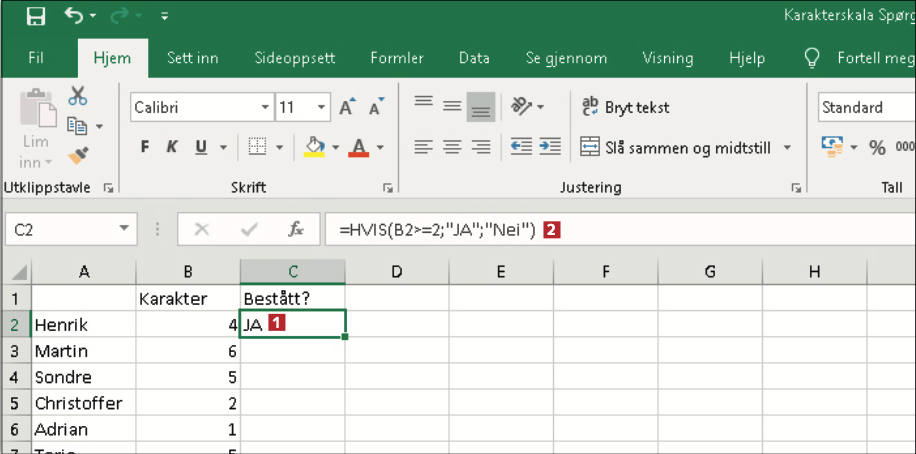Click the Cut scissors icon

pos(78,96)
